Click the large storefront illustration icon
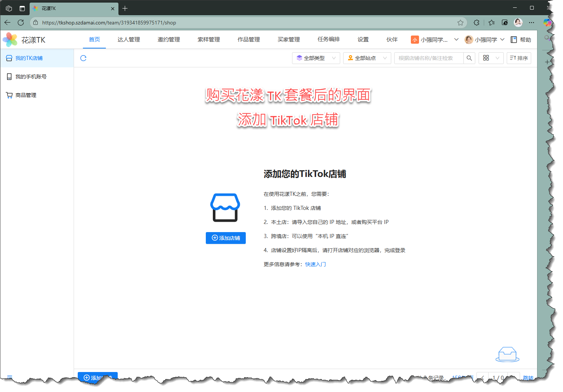Image resolution: width=563 pixels, height=392 pixels. [x=225, y=208]
